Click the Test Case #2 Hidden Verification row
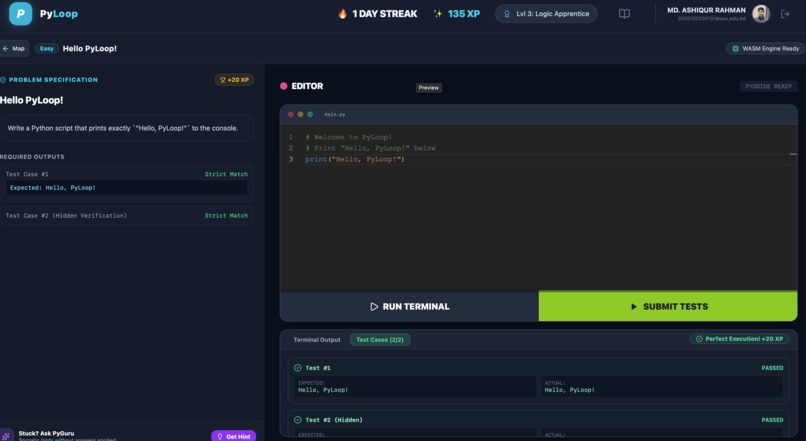Viewport: 806px width, 441px height. tap(126, 215)
